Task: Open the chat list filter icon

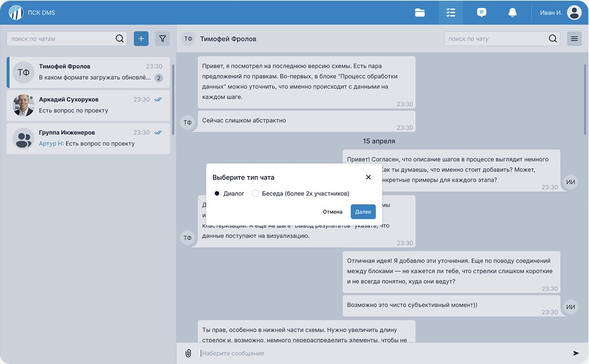Action: pyautogui.click(x=162, y=39)
